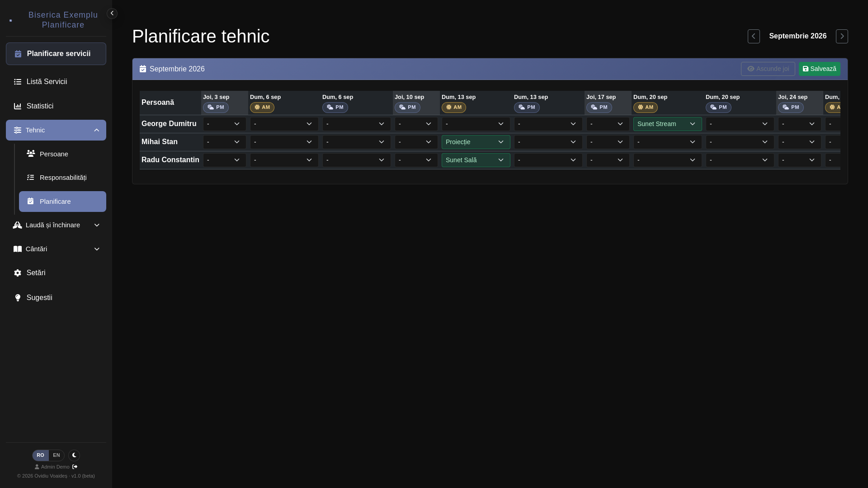Open Radu Constantin's Sunet Sală dropdown
Screen dimensions: 868x488
[476, 160]
